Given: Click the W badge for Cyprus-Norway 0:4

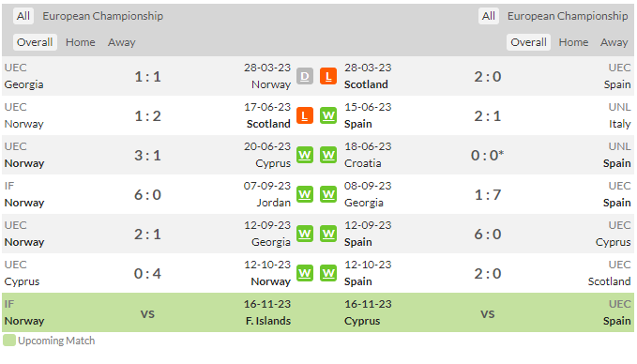Looking at the screenshot, I should (305, 273).
